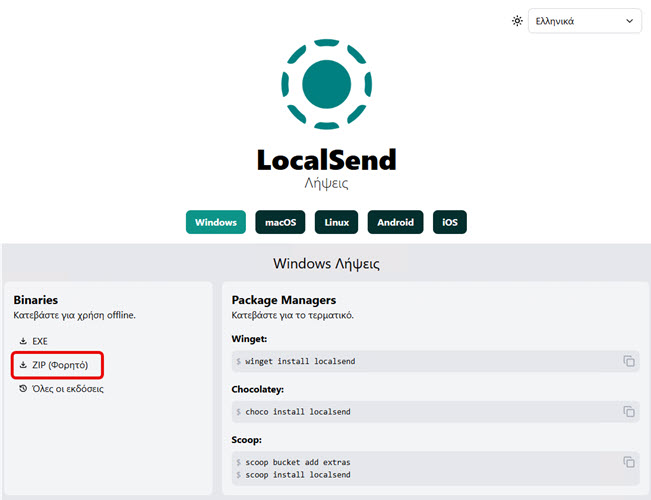Click the Scoop: label
This screenshot has width=651, height=500.
(x=247, y=440)
